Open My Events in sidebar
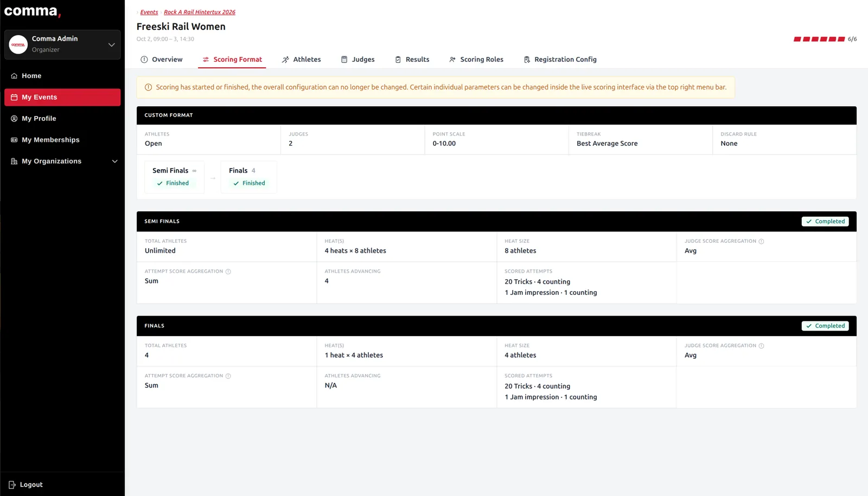868x496 pixels. point(62,97)
